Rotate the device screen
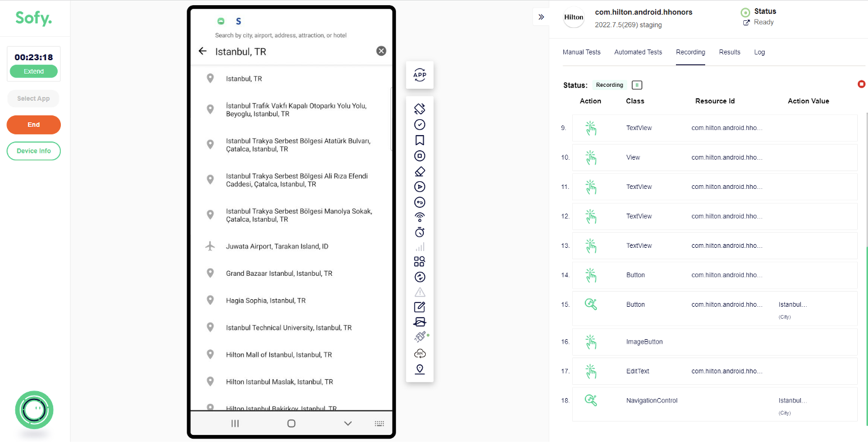 (x=419, y=109)
